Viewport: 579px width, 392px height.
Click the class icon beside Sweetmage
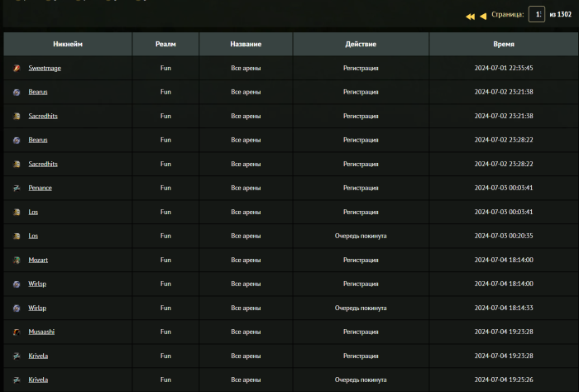click(x=17, y=68)
